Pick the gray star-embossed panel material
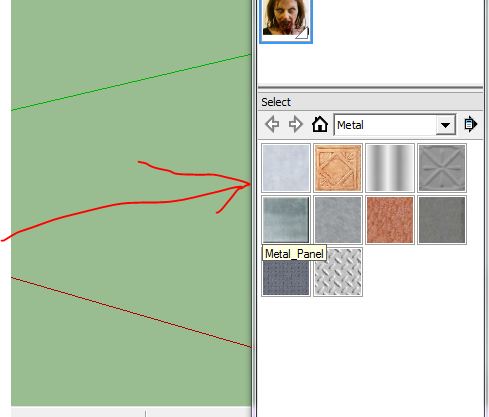 coord(442,168)
